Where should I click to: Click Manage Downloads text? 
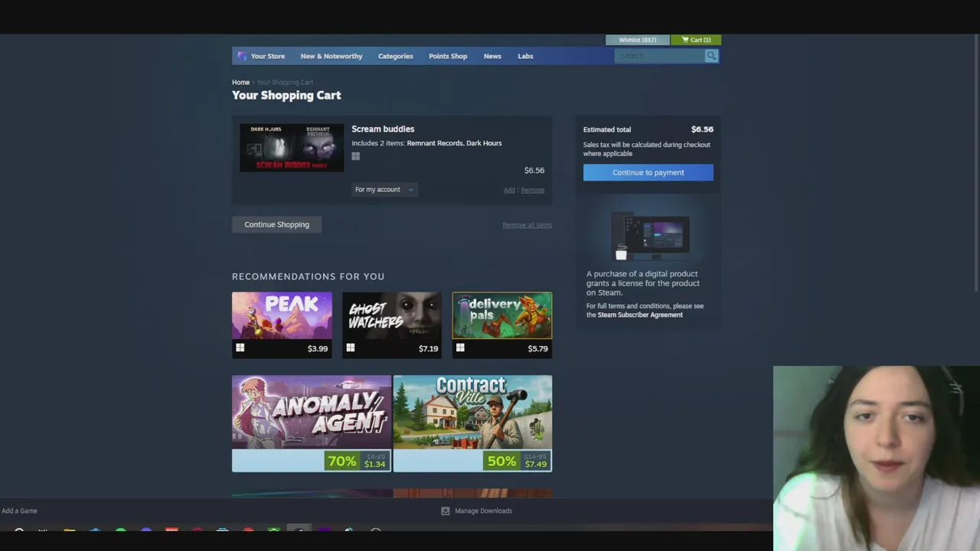(x=483, y=510)
